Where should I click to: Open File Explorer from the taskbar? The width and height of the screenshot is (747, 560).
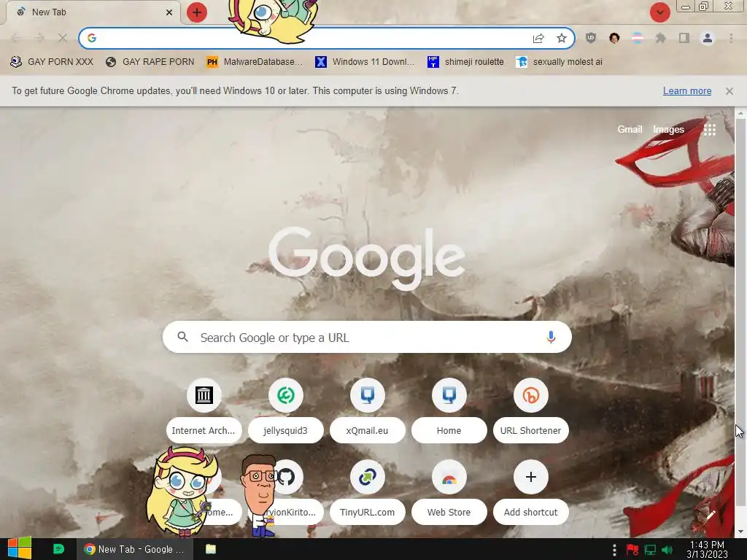[211, 549]
